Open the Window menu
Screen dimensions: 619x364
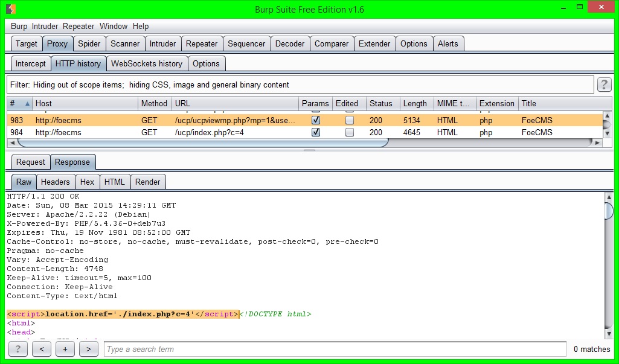pos(114,26)
